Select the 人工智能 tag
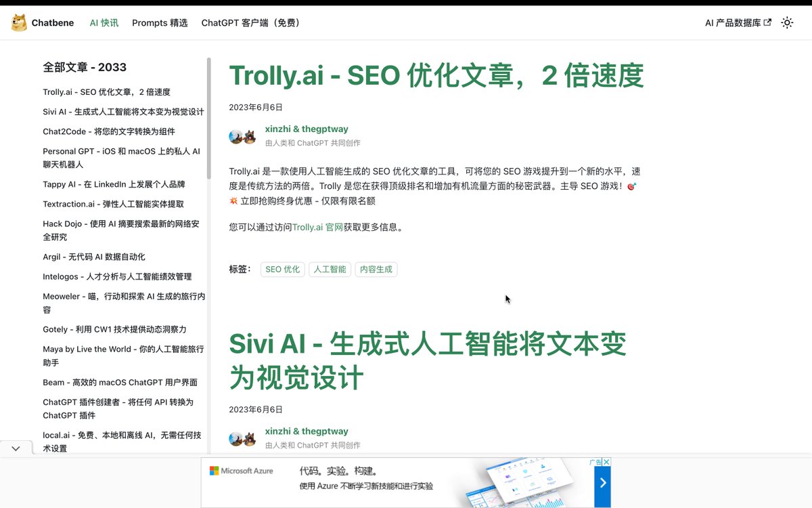Image resolution: width=812 pixels, height=508 pixels. tap(330, 269)
